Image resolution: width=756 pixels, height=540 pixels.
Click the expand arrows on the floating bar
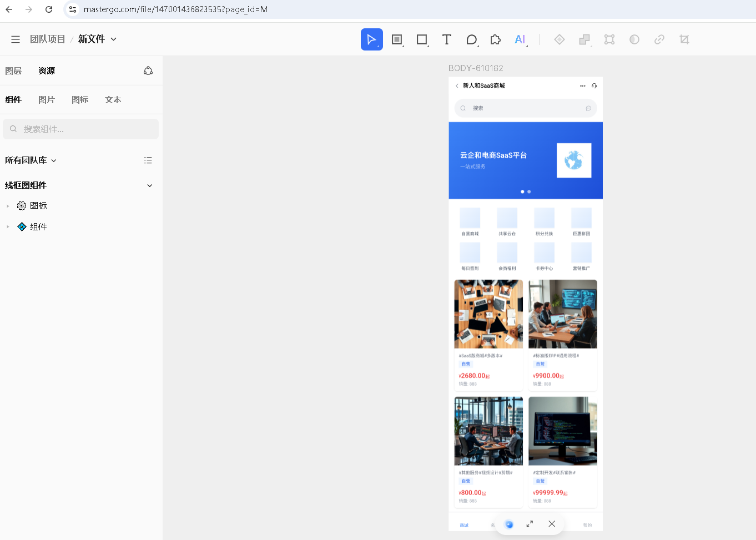[x=530, y=524]
